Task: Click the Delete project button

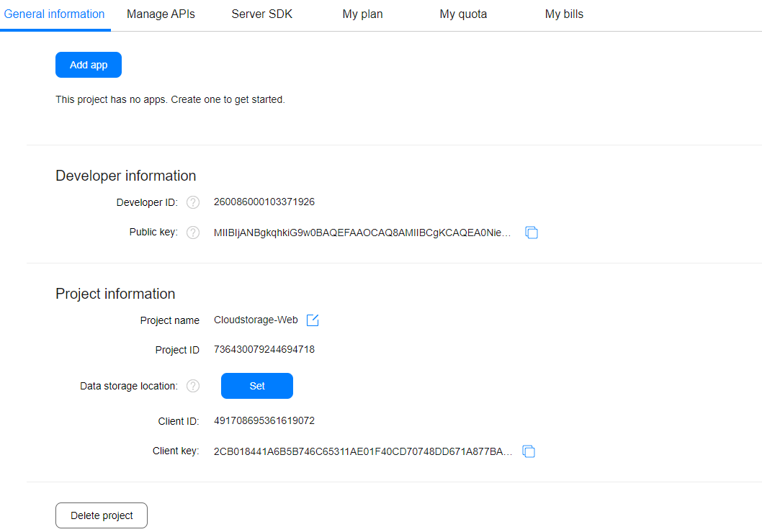Action: point(101,515)
